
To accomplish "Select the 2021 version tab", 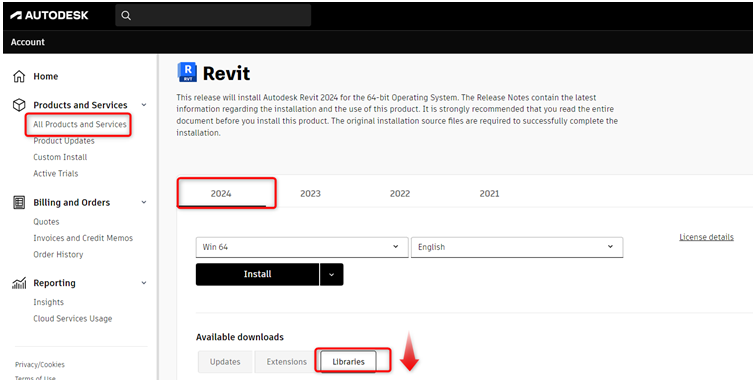I will point(489,194).
